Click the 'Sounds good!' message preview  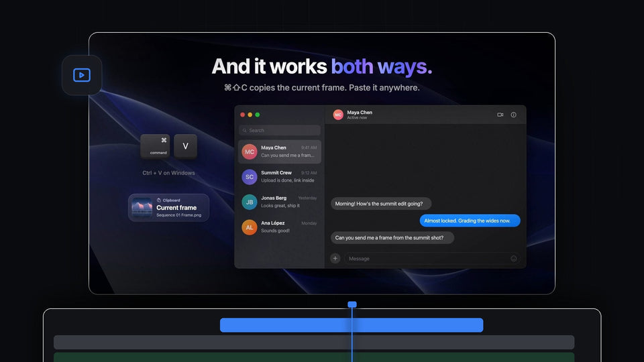pyautogui.click(x=275, y=231)
